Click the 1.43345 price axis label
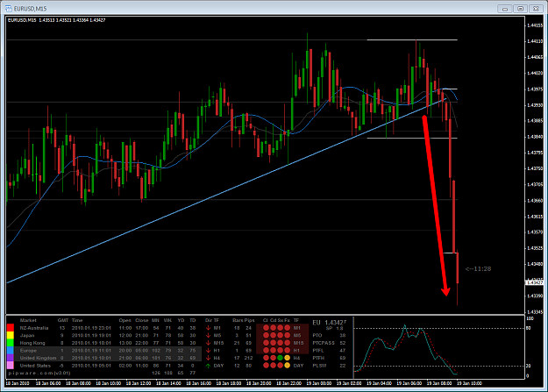 coord(535,312)
